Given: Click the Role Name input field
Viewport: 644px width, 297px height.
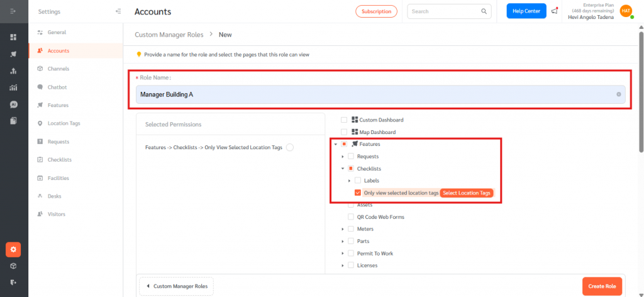Looking at the screenshot, I should click(374, 94).
